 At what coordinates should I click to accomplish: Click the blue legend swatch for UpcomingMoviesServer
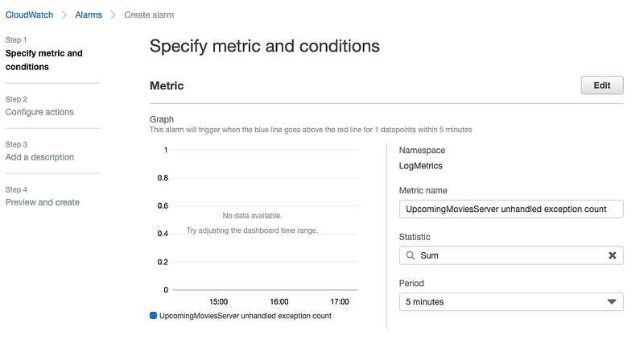[x=154, y=316]
